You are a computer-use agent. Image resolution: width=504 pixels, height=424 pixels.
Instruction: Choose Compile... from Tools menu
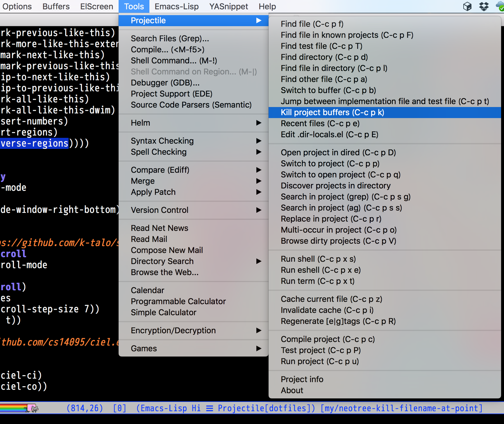pos(194,49)
